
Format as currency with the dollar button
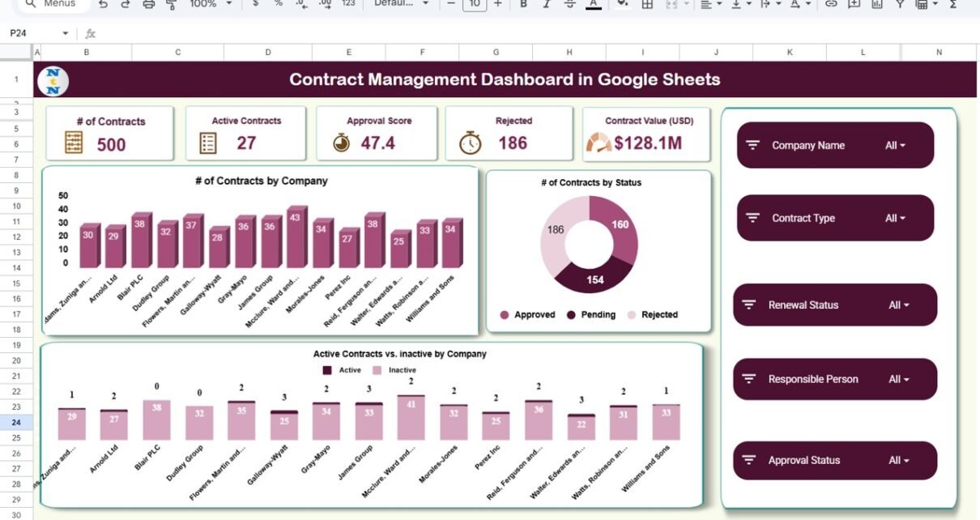[256, 4]
